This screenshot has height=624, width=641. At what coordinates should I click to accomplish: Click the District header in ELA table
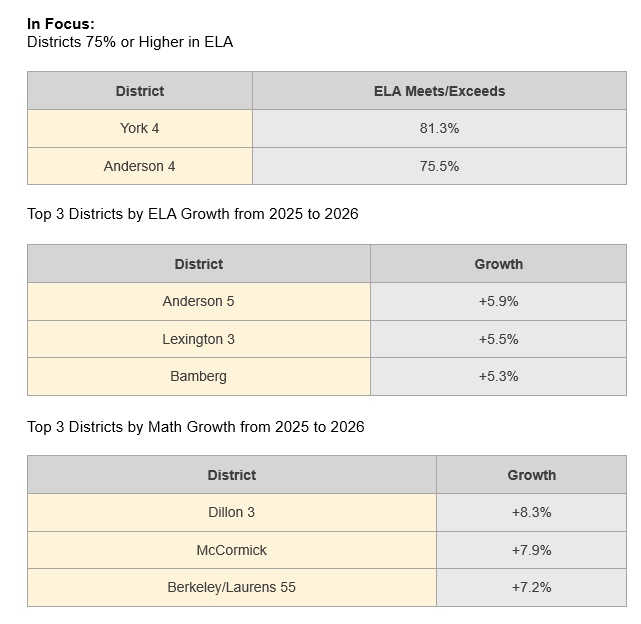140,91
